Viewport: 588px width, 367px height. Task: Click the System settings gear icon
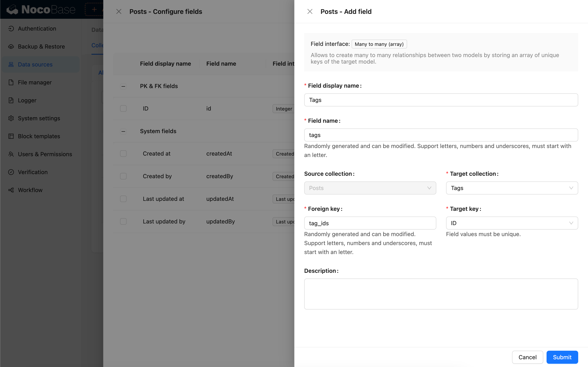(11, 118)
